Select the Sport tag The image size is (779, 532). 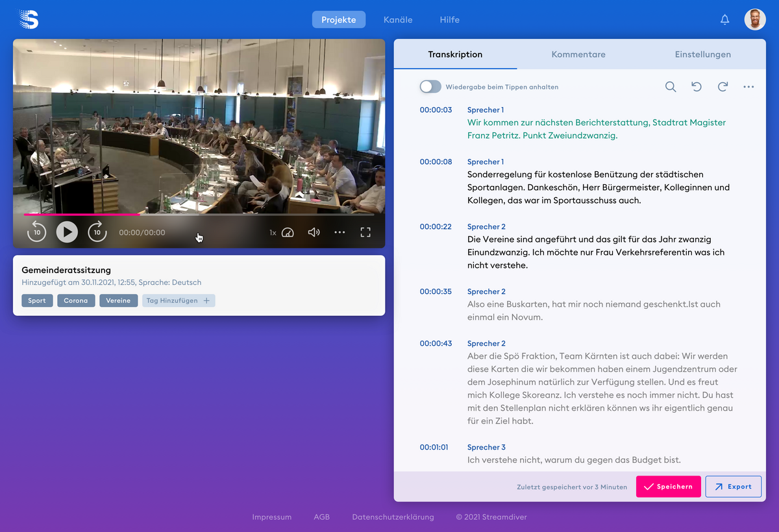(37, 300)
